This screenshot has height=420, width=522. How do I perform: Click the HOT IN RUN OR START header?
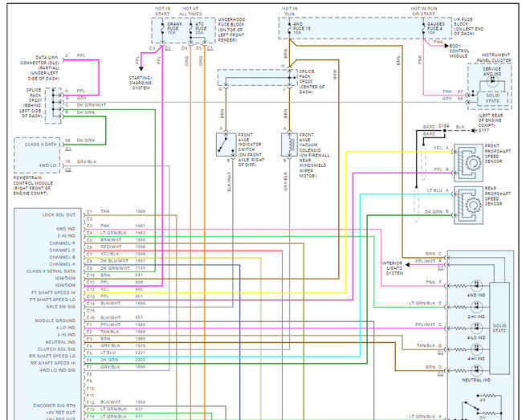click(424, 11)
